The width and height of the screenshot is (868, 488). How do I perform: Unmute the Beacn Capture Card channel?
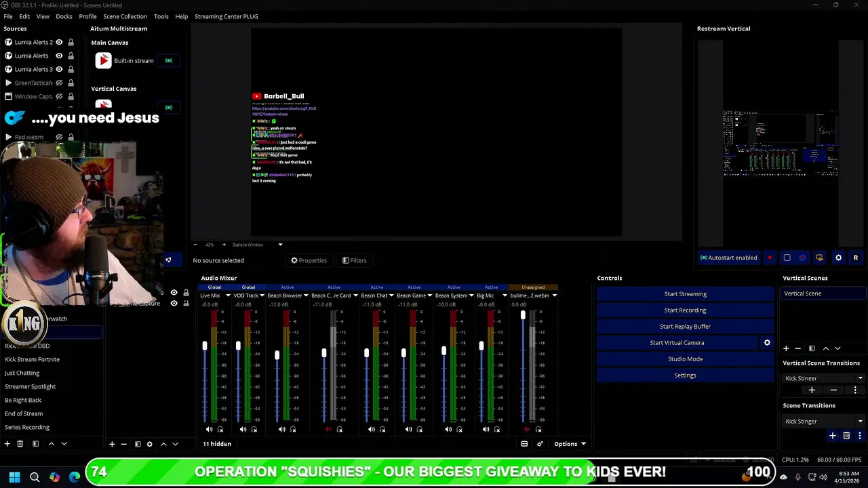point(328,429)
